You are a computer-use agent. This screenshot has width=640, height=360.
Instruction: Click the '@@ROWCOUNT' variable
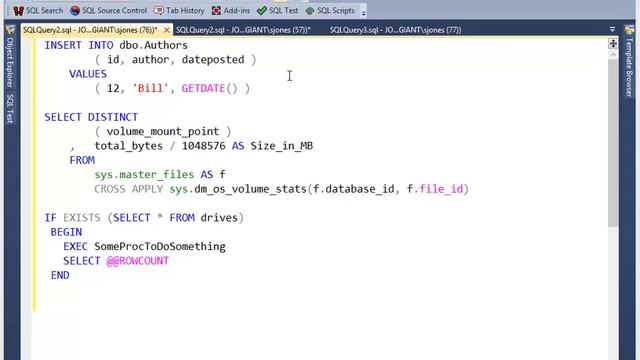click(x=138, y=261)
